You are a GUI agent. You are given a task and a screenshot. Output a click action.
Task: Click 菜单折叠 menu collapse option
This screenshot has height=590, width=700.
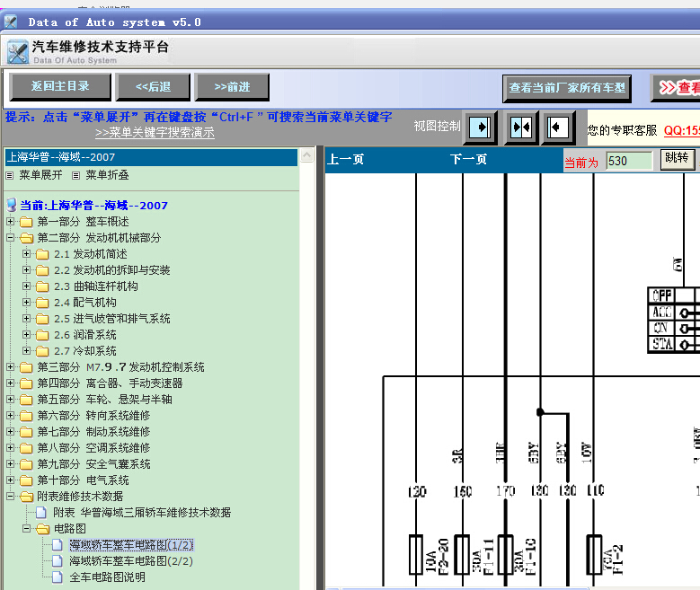(x=107, y=175)
